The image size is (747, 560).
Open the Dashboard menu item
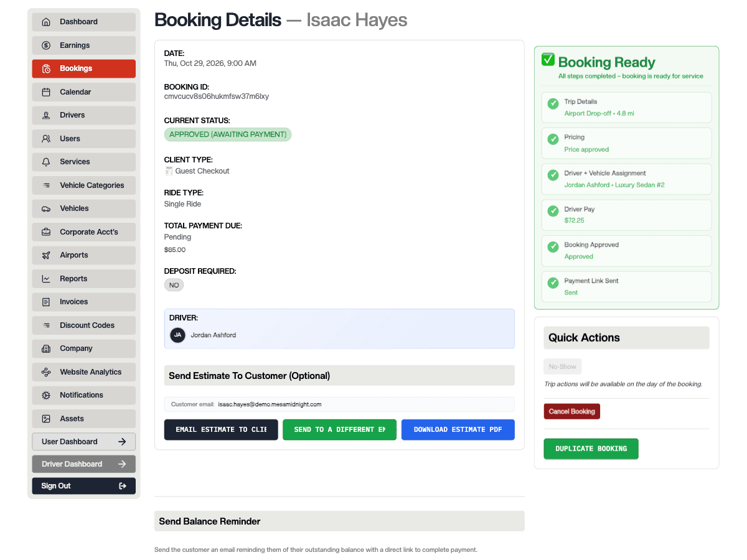coord(84,22)
